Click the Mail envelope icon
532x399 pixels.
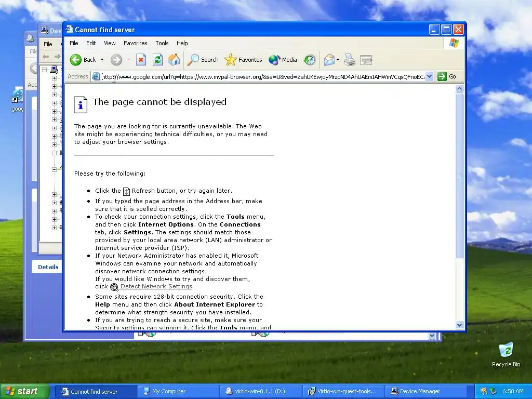329,60
